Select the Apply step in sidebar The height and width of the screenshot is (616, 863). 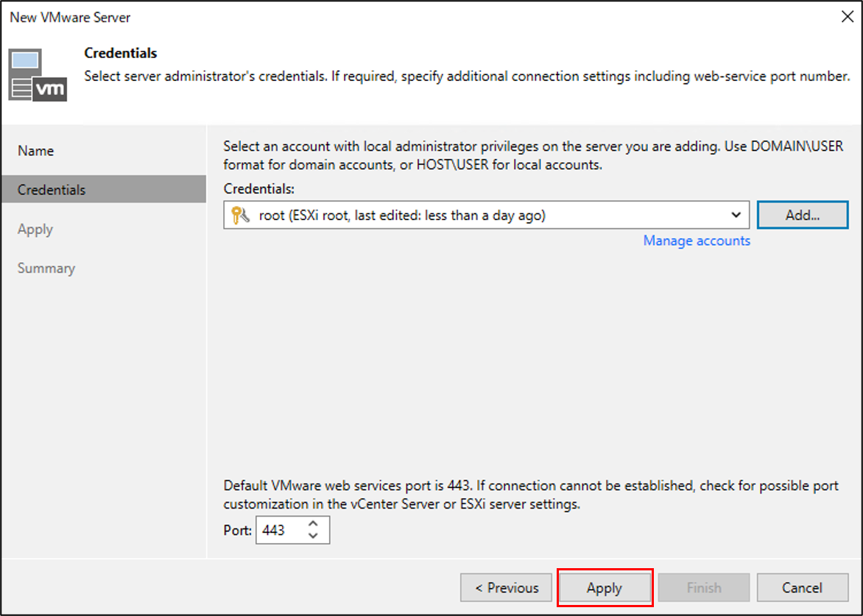point(35,229)
